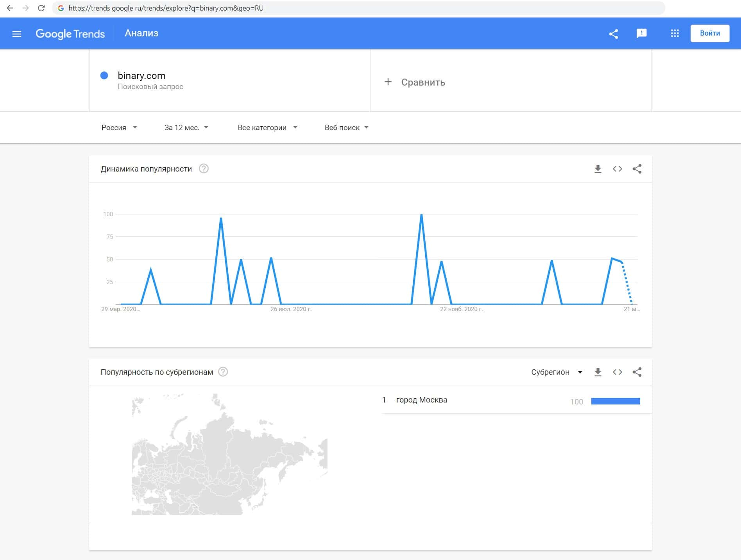Click the chart peak at value 100

421,215
